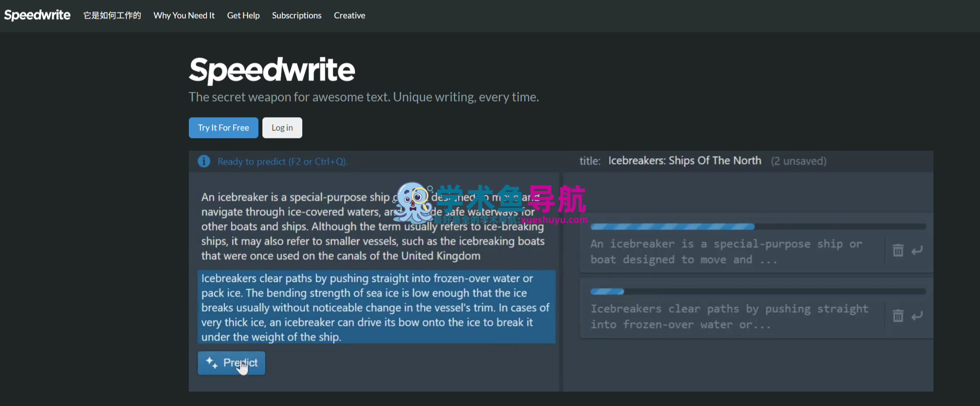This screenshot has width=980, height=406.
Task: Go to Get Help
Action: (x=243, y=16)
